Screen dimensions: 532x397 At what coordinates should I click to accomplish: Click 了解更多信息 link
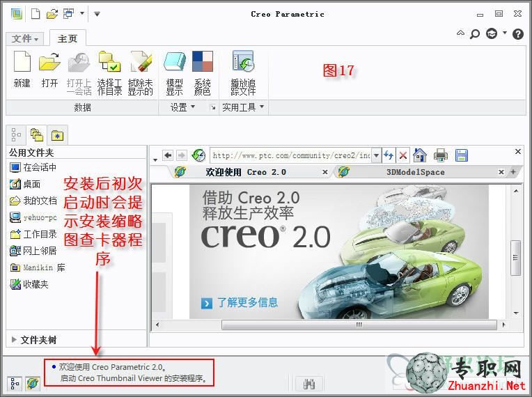pos(247,302)
